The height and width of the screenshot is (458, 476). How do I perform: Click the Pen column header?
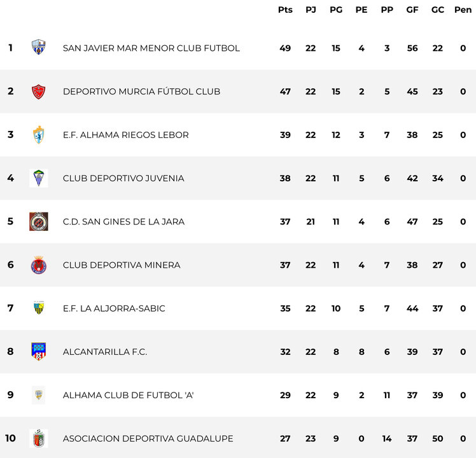pyautogui.click(x=463, y=10)
